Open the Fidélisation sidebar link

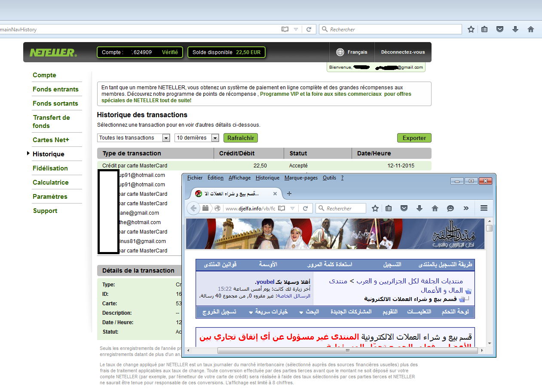tap(50, 168)
